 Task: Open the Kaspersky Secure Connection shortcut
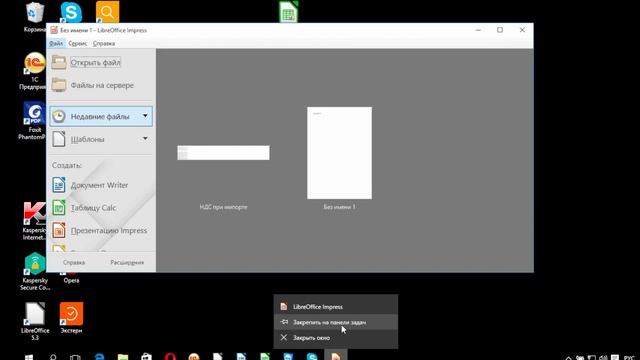[x=35, y=271]
